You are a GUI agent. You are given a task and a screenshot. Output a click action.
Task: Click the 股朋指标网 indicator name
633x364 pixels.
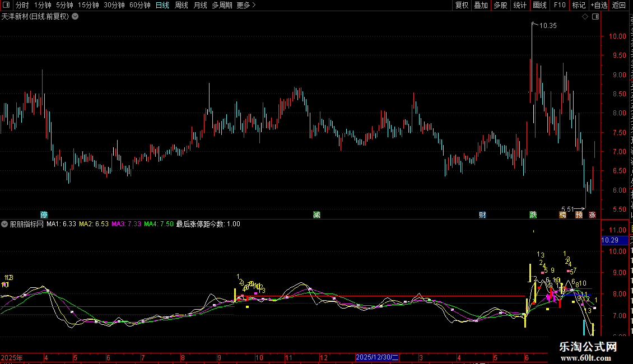(x=27, y=224)
